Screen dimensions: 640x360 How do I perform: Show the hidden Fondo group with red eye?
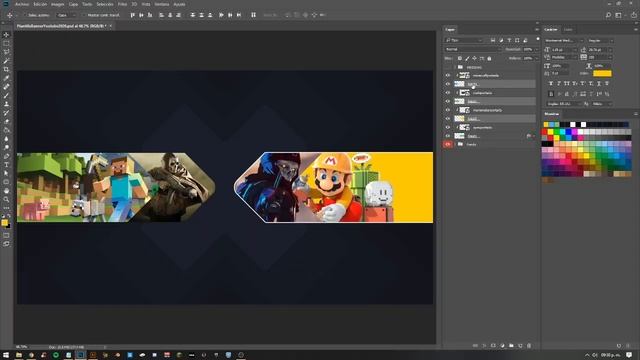448,144
